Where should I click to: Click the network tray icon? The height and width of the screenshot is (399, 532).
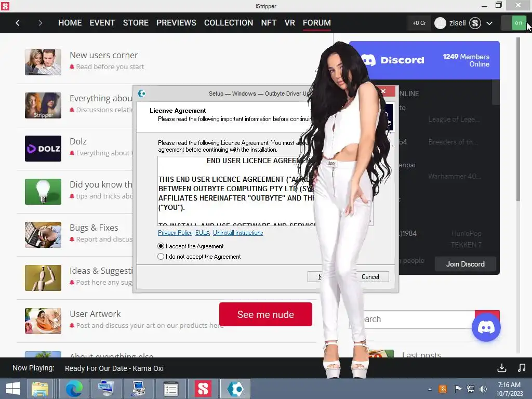[471, 389]
